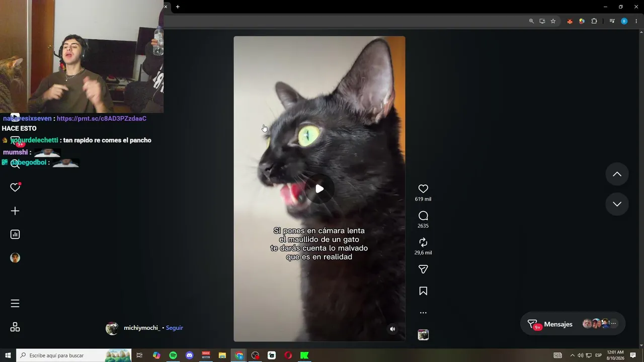Open the network icon in system tray
This screenshot has height=362, width=644.
pyautogui.click(x=589, y=355)
